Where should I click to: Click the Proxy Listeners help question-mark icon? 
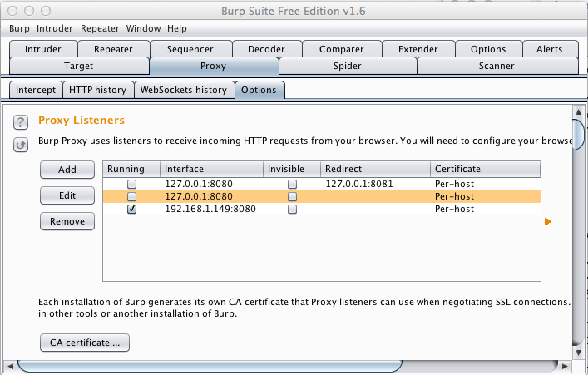click(x=21, y=122)
